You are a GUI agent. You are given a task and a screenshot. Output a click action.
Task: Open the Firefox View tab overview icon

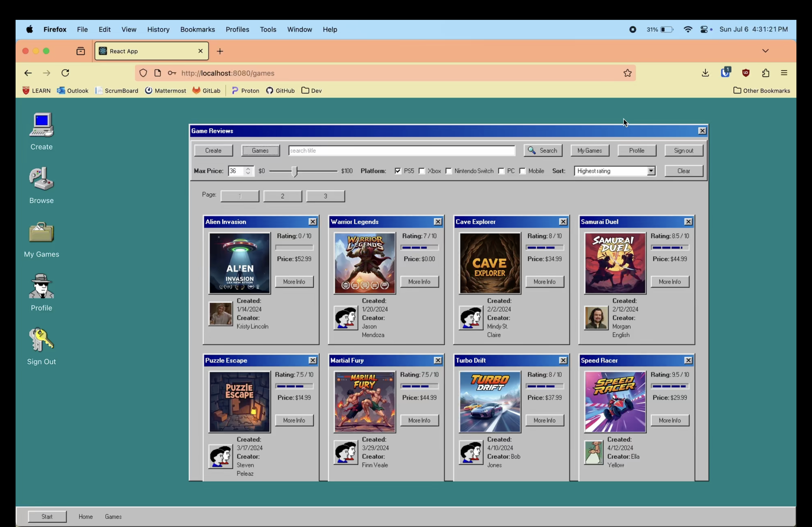click(81, 51)
